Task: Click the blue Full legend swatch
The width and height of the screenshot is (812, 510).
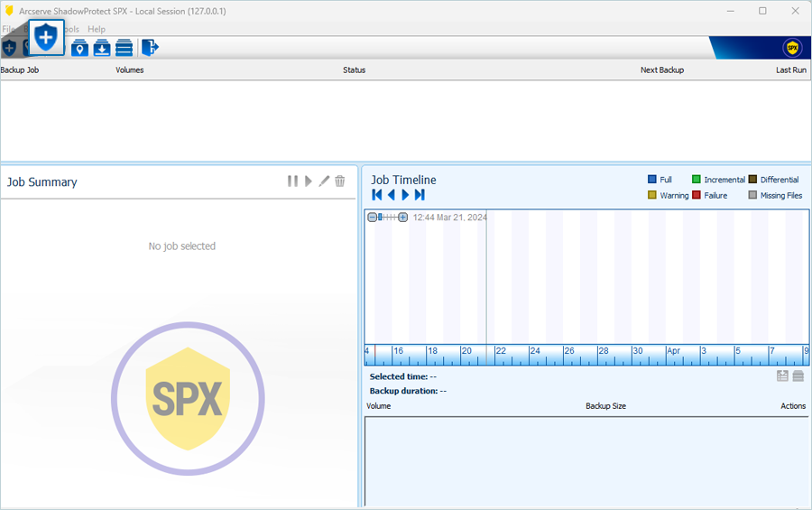Action: (652, 180)
